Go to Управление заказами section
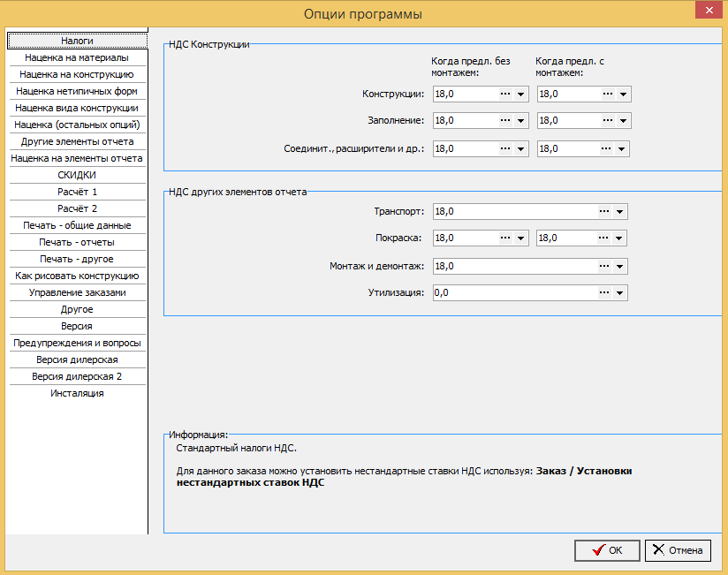This screenshot has height=575, width=728. [77, 292]
